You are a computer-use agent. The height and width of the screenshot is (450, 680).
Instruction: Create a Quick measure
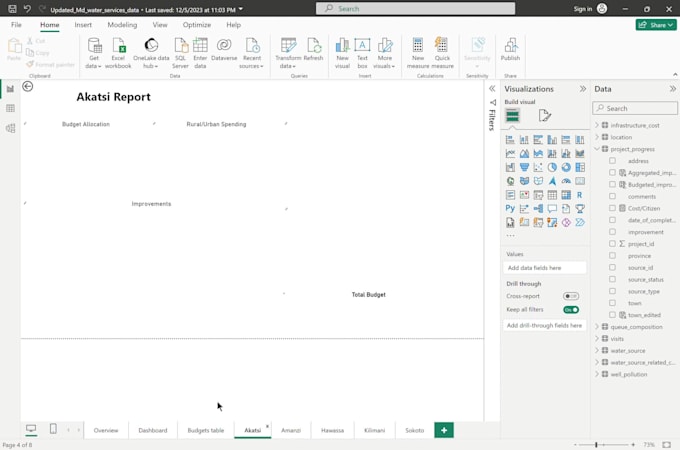coord(442,52)
